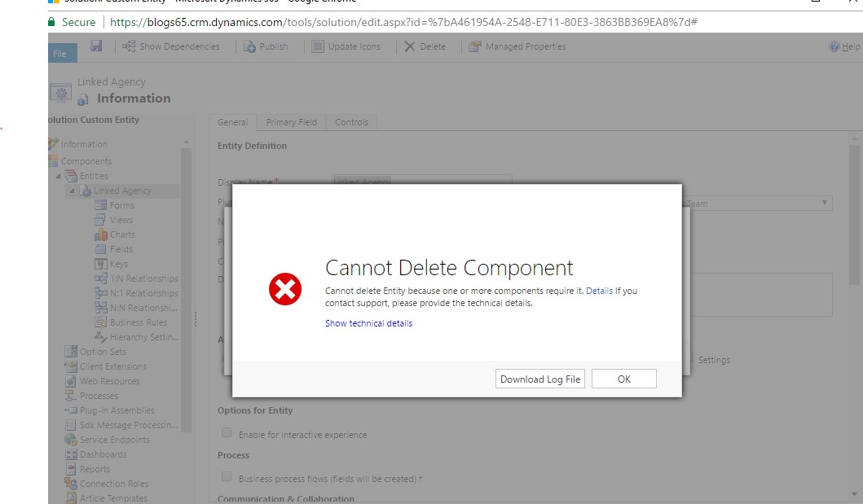Select Sdk Message Processing tree item
This screenshot has width=863, height=504.
click(128, 425)
